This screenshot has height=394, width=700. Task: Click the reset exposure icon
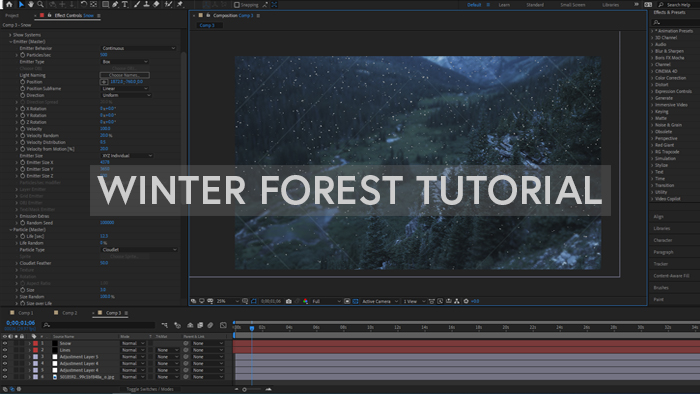click(466, 301)
